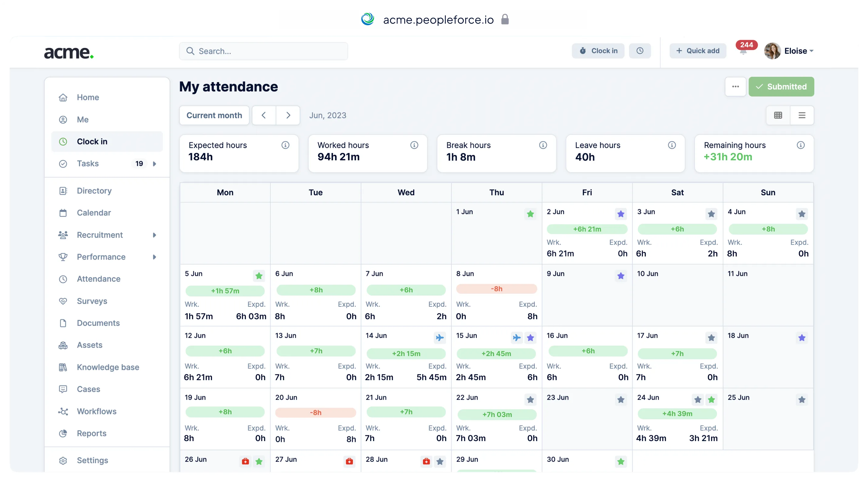Click the airplane leave icon on 14 Jun

(x=439, y=337)
